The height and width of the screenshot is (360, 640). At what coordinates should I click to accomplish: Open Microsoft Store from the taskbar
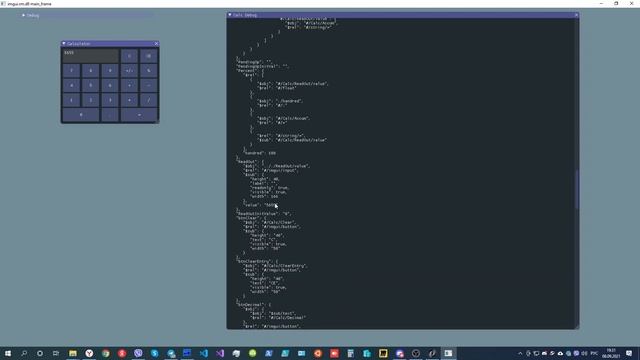pos(367,353)
